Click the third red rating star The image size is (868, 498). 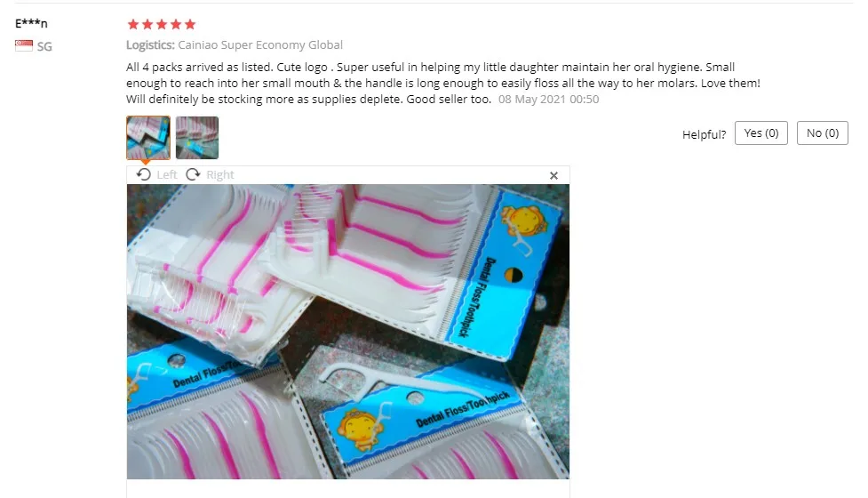tap(162, 24)
